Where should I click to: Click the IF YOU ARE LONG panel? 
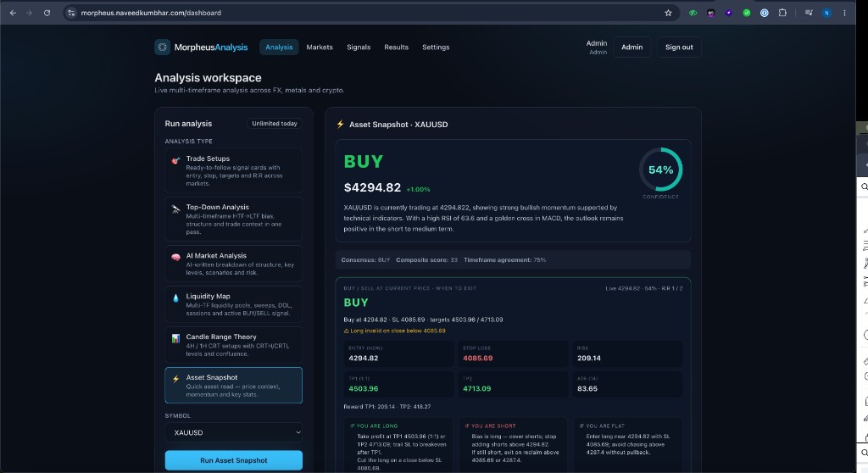pyautogui.click(x=398, y=445)
